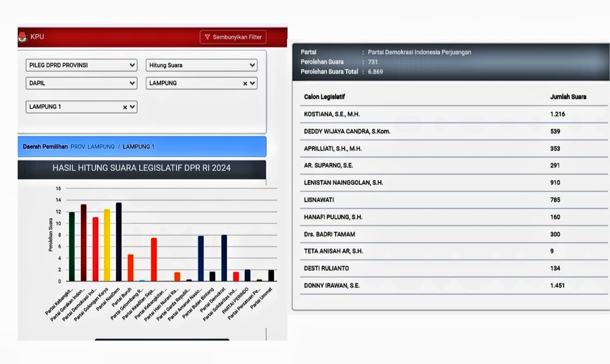
Task: Open the PILEG DPRD PROVINSI dropdown
Action: click(x=81, y=65)
